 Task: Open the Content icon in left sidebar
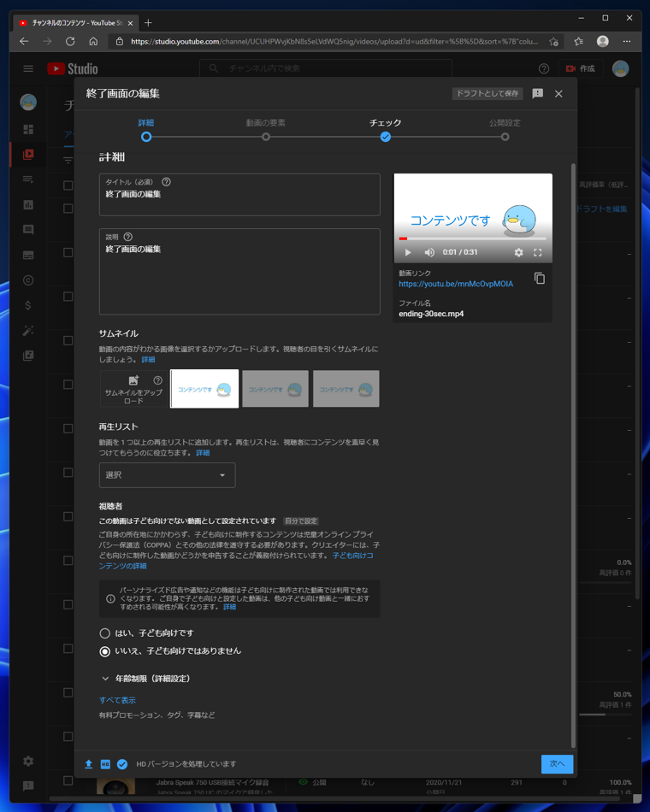click(28, 155)
